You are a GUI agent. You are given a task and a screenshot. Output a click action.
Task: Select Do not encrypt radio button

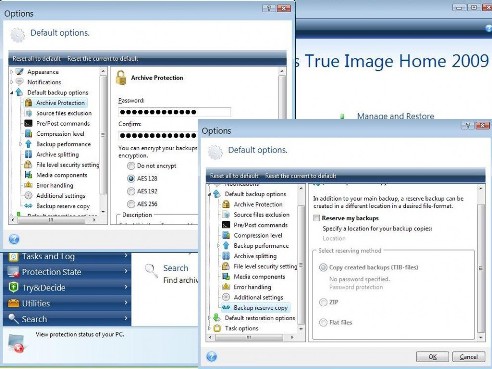[131, 166]
